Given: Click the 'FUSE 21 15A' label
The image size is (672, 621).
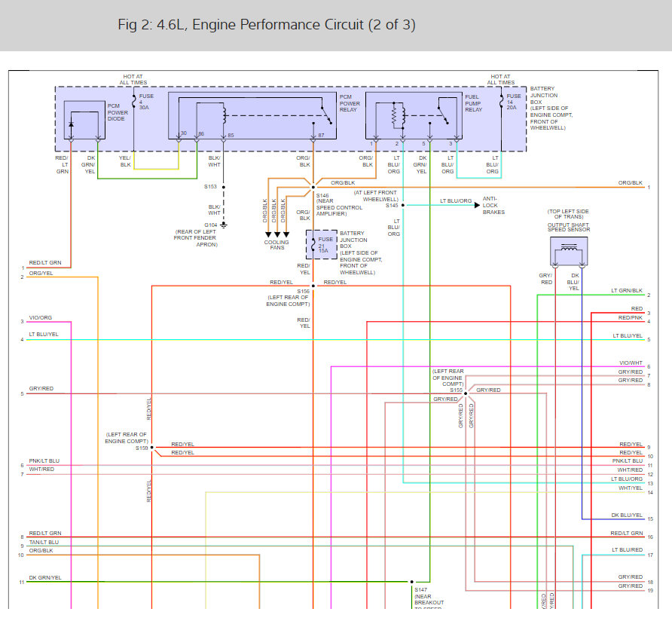Looking at the screenshot, I should pyautogui.click(x=325, y=245).
